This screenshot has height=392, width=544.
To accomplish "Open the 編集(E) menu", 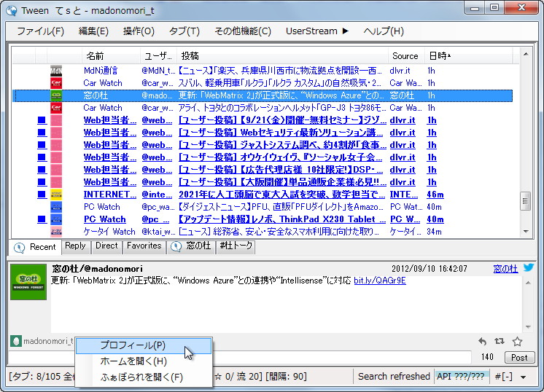I will point(93,31).
